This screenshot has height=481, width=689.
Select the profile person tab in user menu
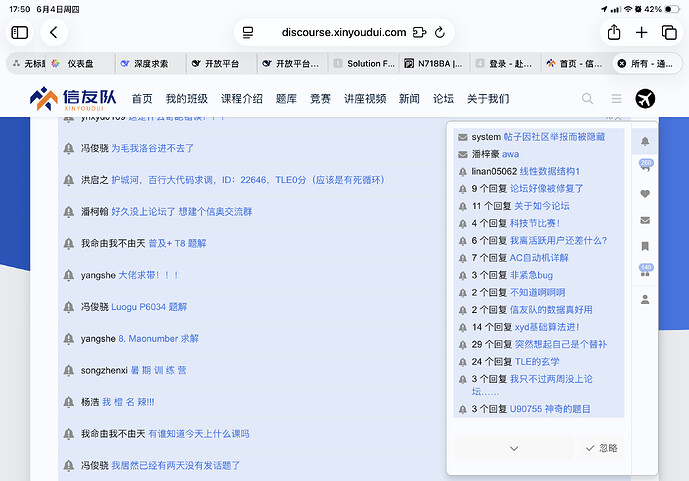tap(645, 300)
